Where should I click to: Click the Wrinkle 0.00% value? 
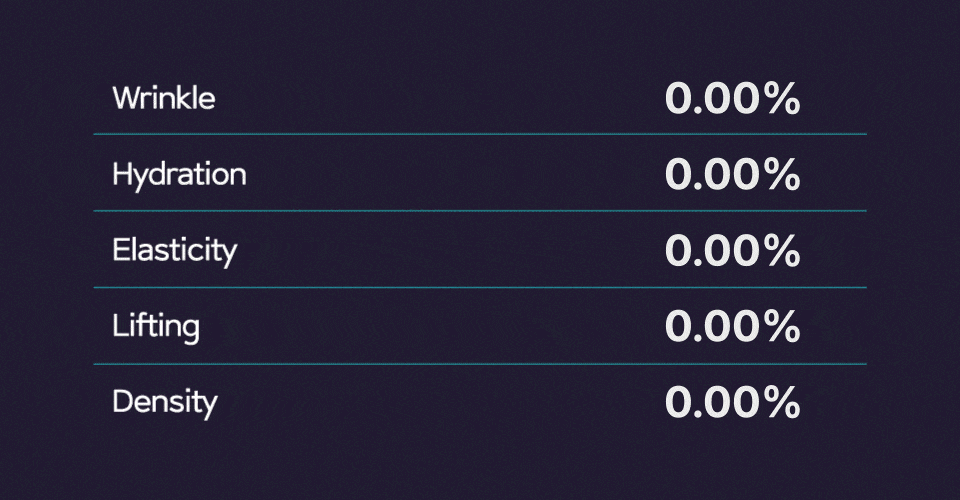tap(733, 99)
